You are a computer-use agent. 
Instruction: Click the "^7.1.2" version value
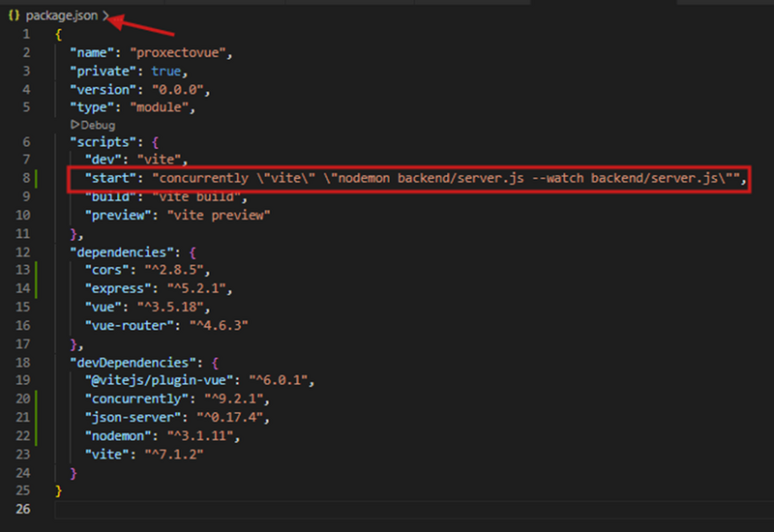coord(174,455)
